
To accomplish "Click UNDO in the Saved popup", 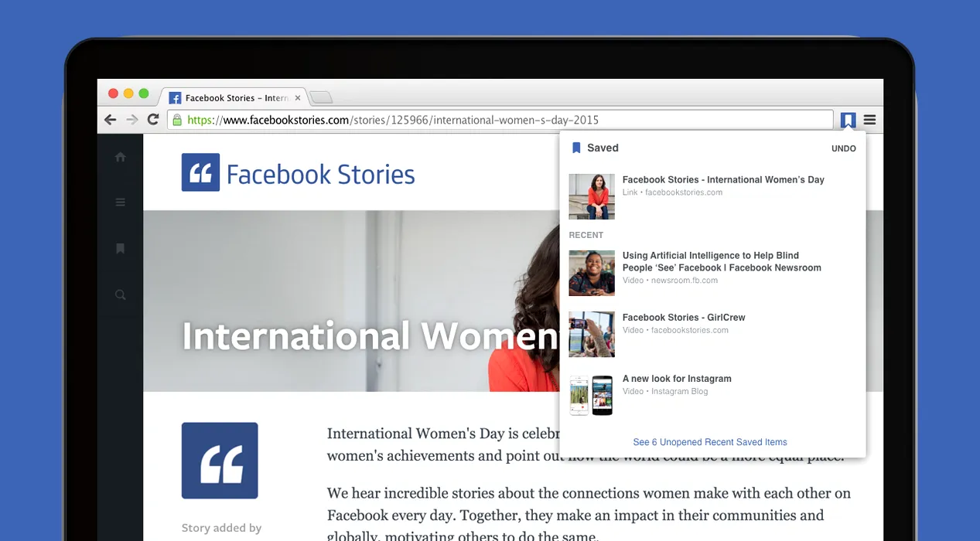I will (x=844, y=148).
